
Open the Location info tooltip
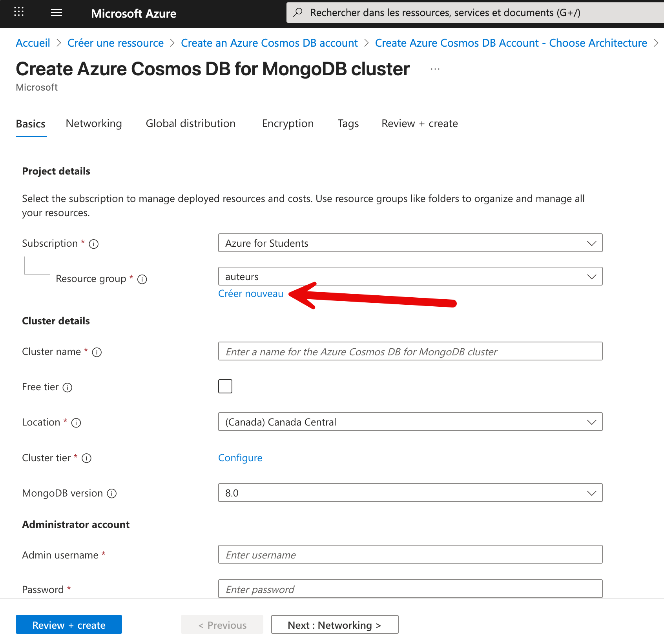point(76,422)
